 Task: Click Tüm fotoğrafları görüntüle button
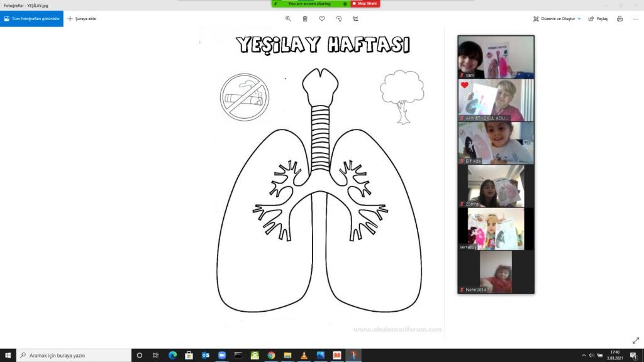coord(31,18)
